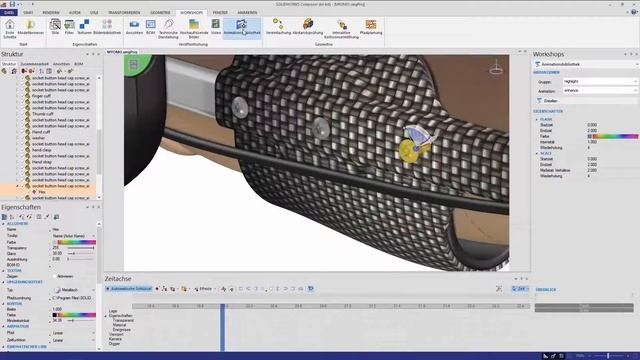The image size is (640, 360).
Task: Open the Stile workshop
Action: [55, 27]
